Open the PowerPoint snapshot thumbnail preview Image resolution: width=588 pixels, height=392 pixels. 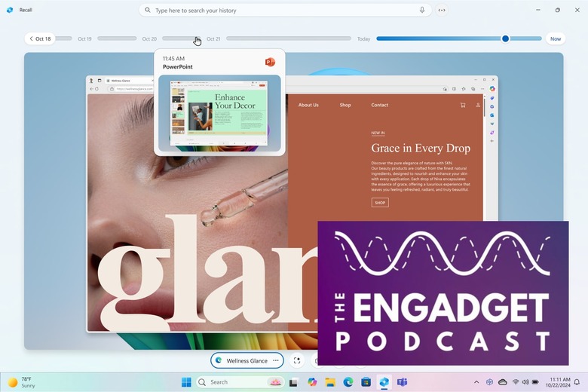coord(219,113)
